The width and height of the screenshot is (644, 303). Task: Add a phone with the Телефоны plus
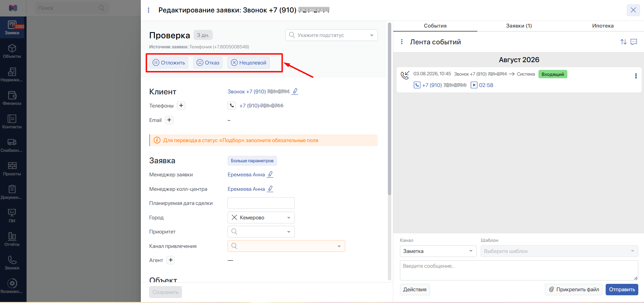(181, 105)
